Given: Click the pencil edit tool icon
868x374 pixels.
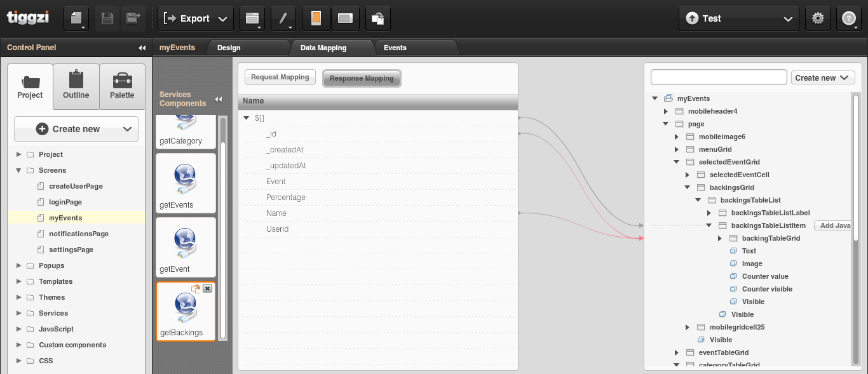Looking at the screenshot, I should click(x=283, y=18).
